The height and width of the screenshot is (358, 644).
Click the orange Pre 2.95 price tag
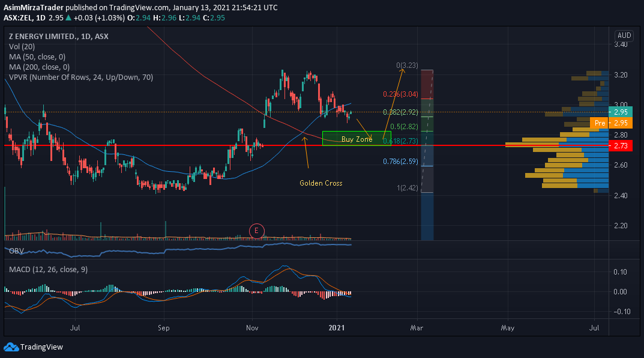[611, 123]
